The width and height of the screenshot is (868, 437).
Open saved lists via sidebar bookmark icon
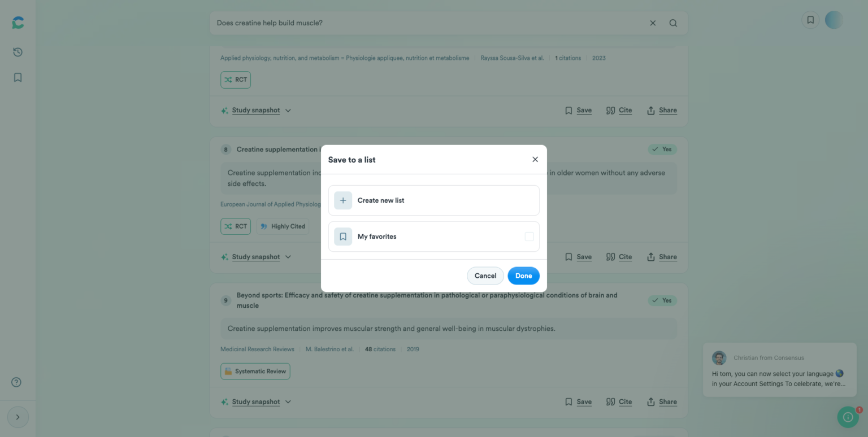[x=18, y=77]
